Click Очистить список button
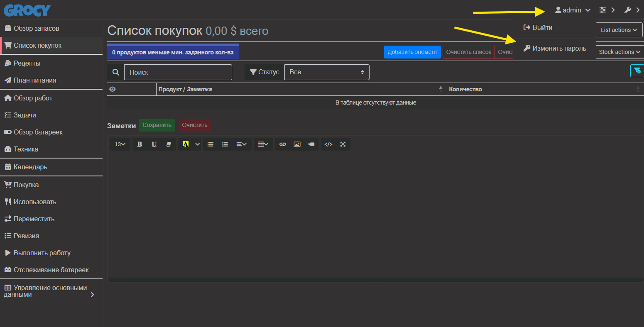 coord(468,52)
